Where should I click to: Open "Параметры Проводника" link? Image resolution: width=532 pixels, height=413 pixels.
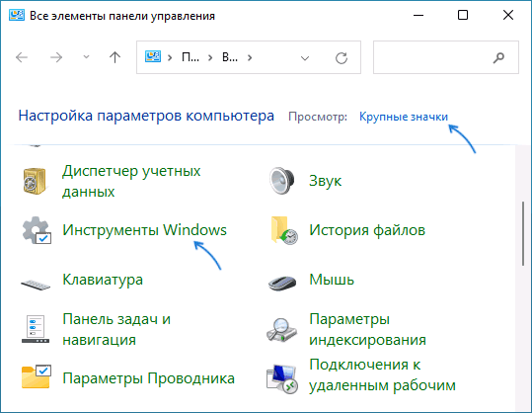pos(149,378)
